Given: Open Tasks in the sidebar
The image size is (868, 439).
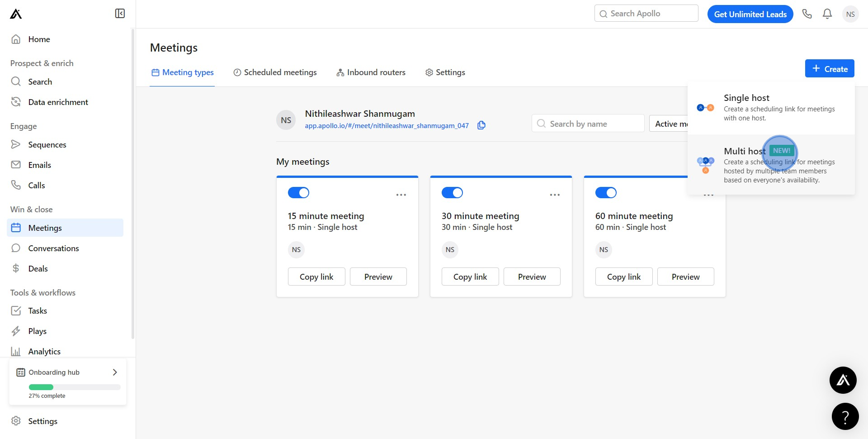Looking at the screenshot, I should [x=65, y=311].
